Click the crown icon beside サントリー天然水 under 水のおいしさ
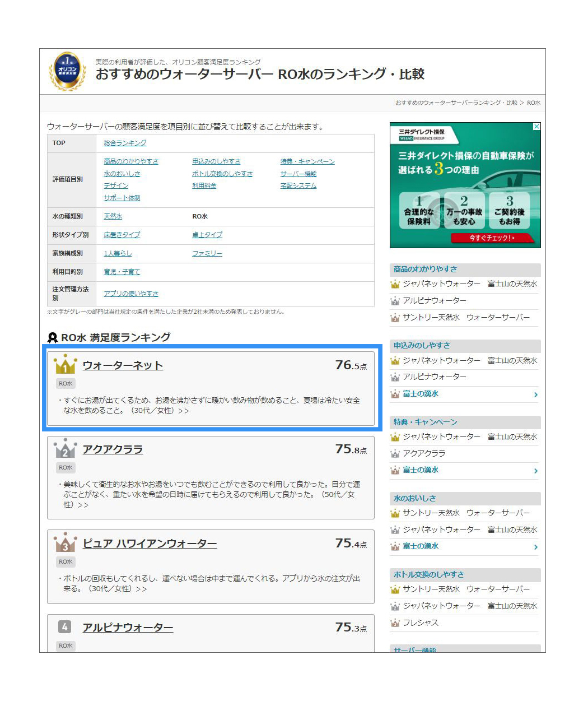The image size is (588, 706). click(x=395, y=513)
